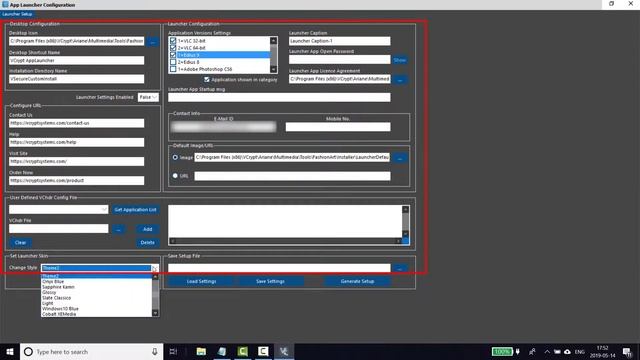Click the Save Settings button

[x=270, y=281]
